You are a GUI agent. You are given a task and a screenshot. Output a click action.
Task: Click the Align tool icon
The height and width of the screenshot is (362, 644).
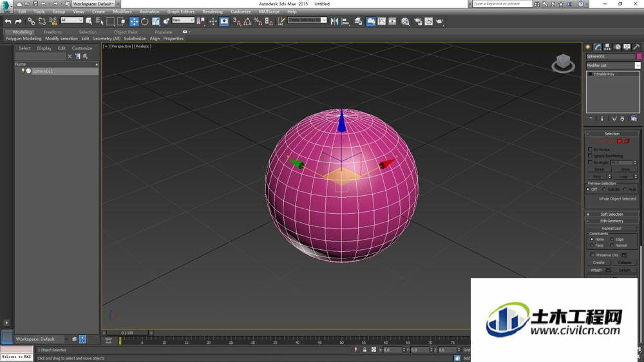(x=345, y=21)
